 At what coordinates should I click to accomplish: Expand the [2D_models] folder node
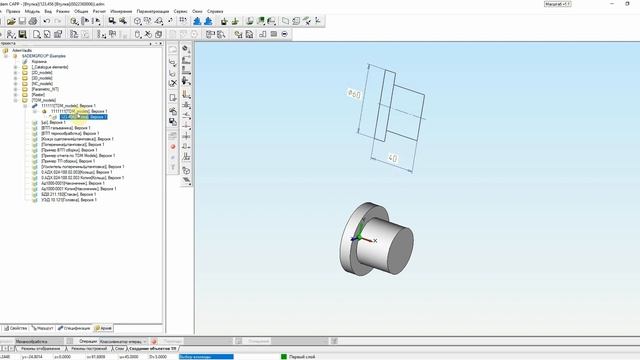pos(16,73)
